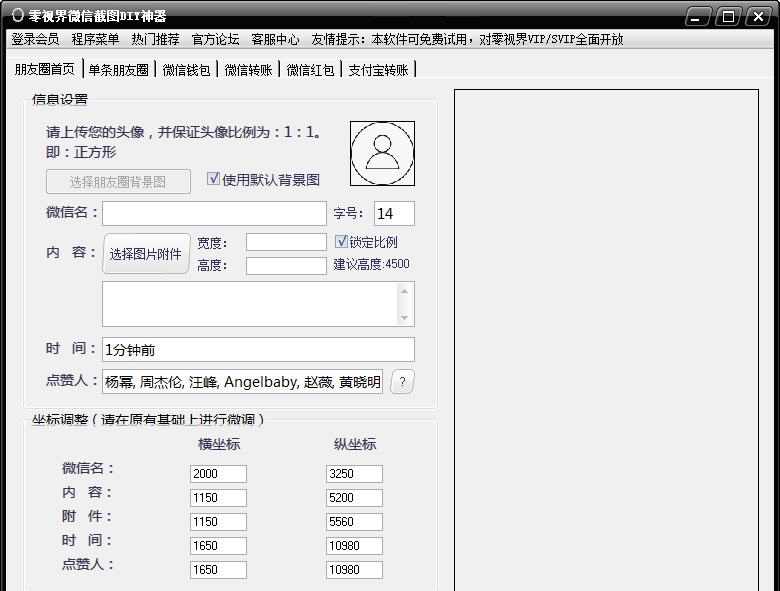
Task: Click 建议高度:4500 hint text
Action: (x=371, y=264)
